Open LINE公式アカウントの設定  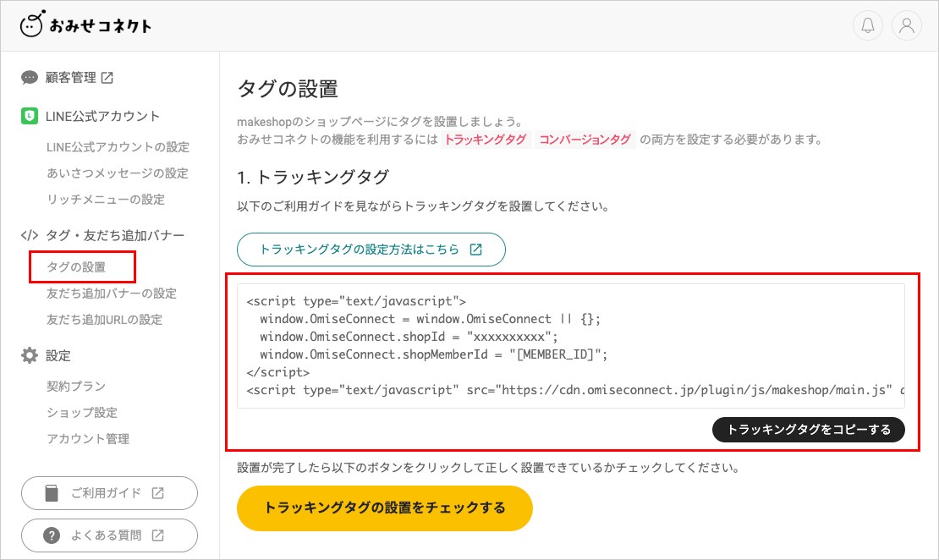coord(118,146)
